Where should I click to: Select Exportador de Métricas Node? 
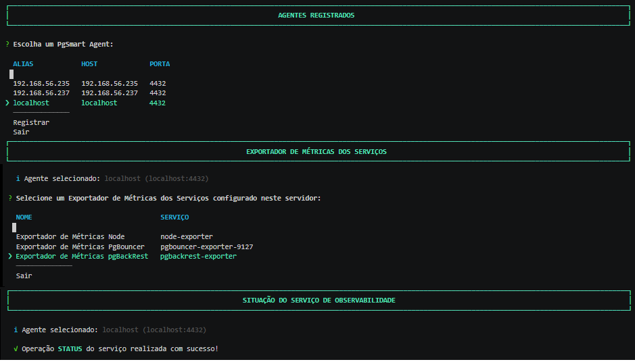click(70, 236)
